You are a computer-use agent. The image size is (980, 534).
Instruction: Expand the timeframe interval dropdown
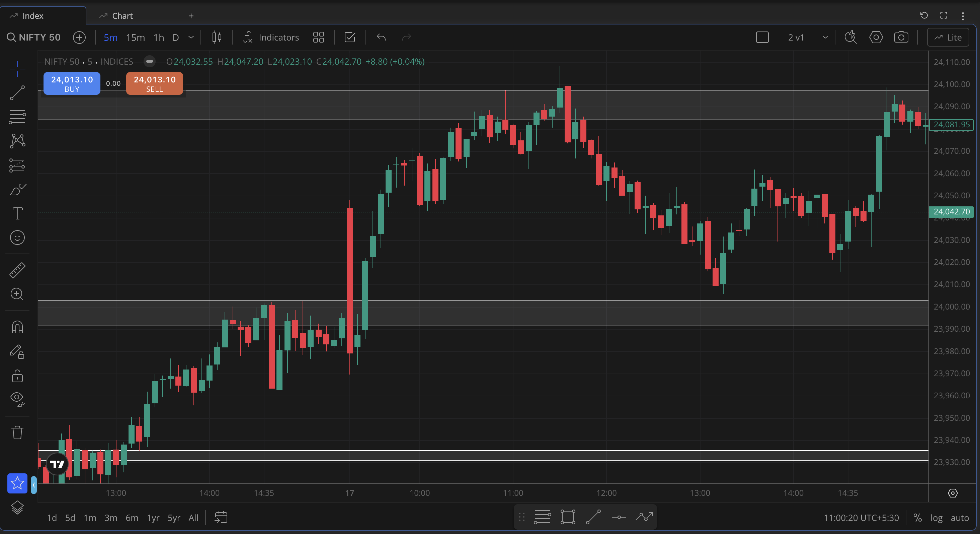pyautogui.click(x=191, y=37)
